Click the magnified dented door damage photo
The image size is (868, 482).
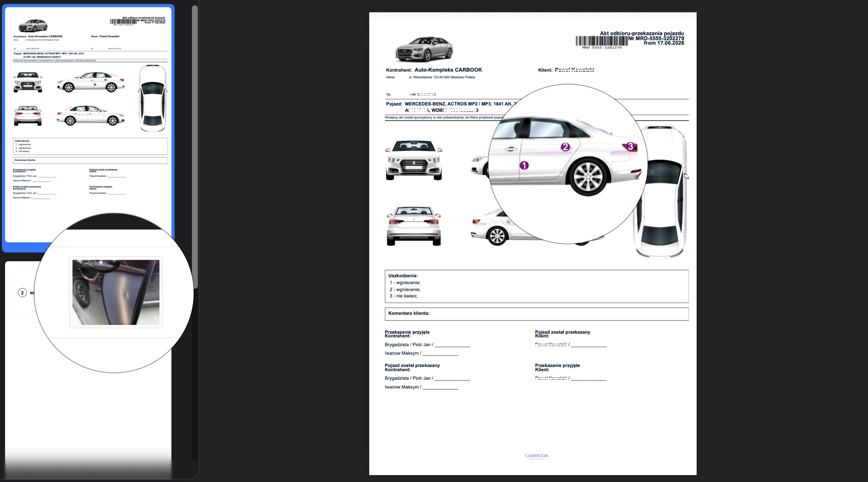pos(116,292)
